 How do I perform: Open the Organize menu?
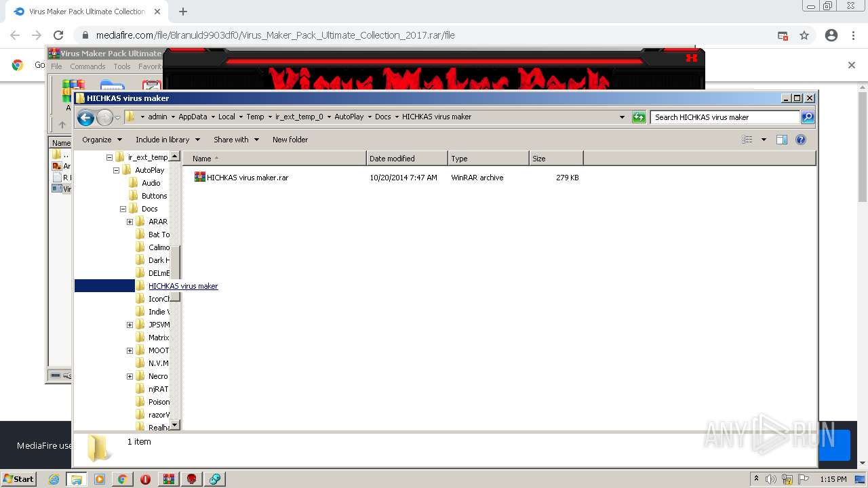[x=102, y=140]
